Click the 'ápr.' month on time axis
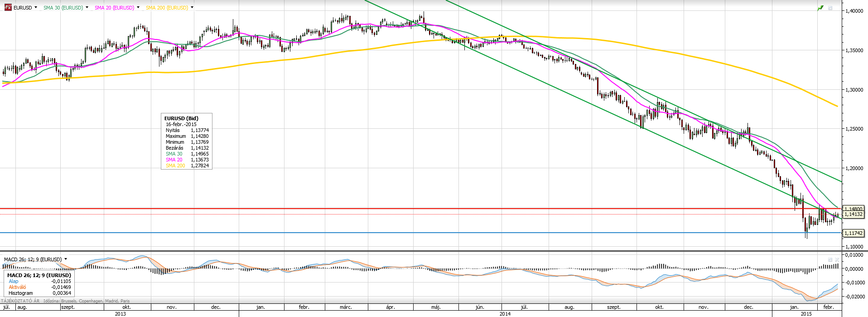Screen dimensions: 868x317 [391, 307]
